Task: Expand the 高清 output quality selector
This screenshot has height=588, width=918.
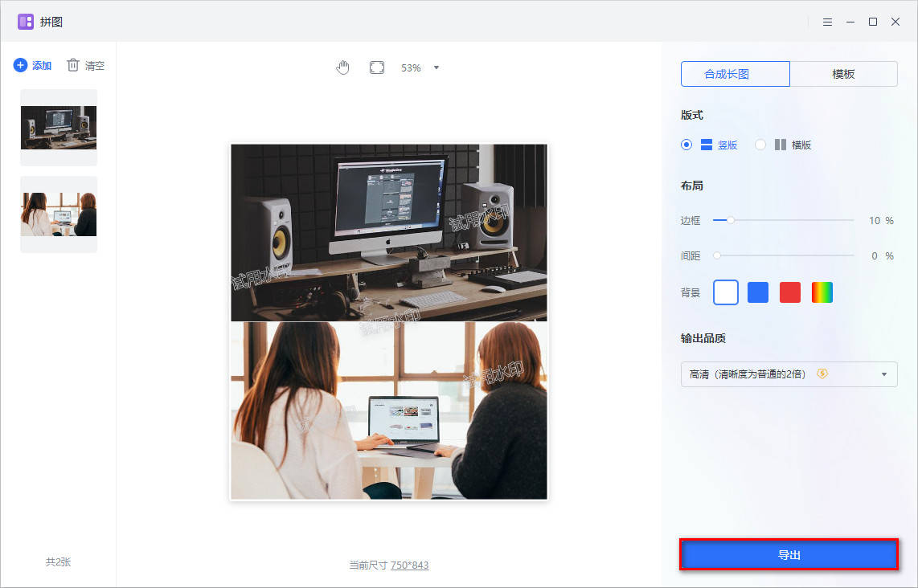Action: (x=883, y=374)
